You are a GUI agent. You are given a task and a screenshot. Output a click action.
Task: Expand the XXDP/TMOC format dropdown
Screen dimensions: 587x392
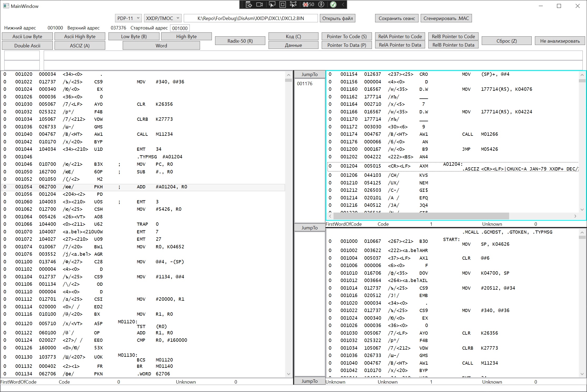pos(162,18)
